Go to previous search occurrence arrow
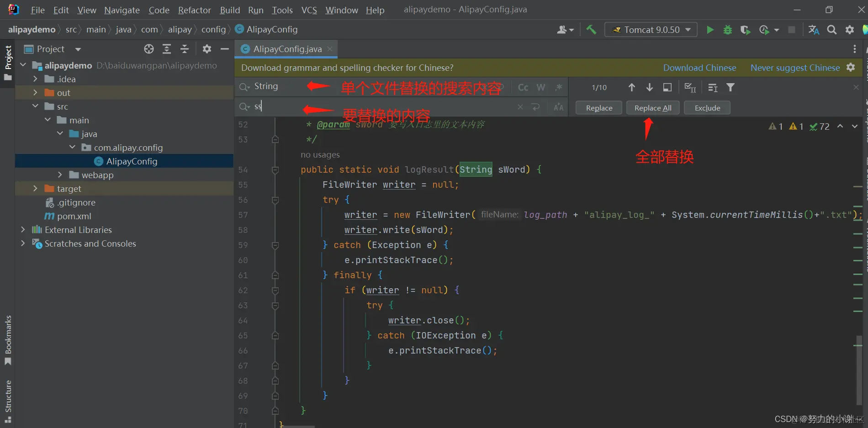Screen dimensions: 868x428 click(x=632, y=87)
